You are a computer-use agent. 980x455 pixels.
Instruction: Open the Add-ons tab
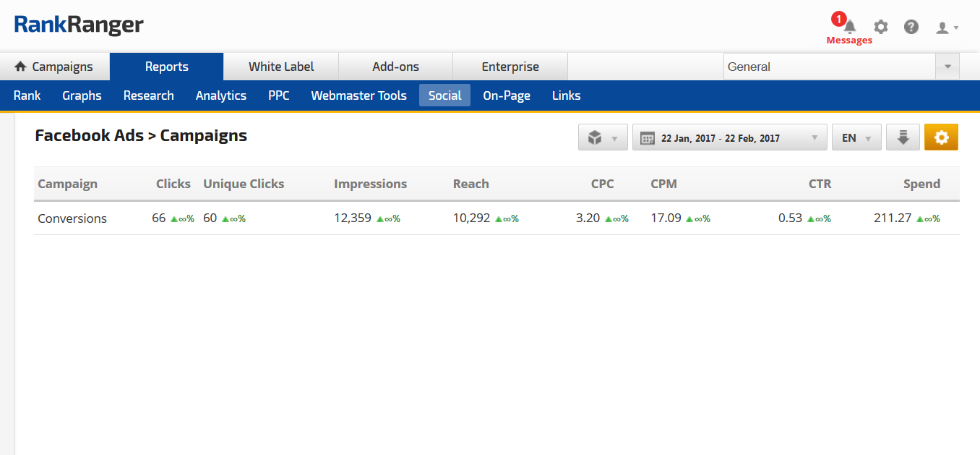[395, 67]
